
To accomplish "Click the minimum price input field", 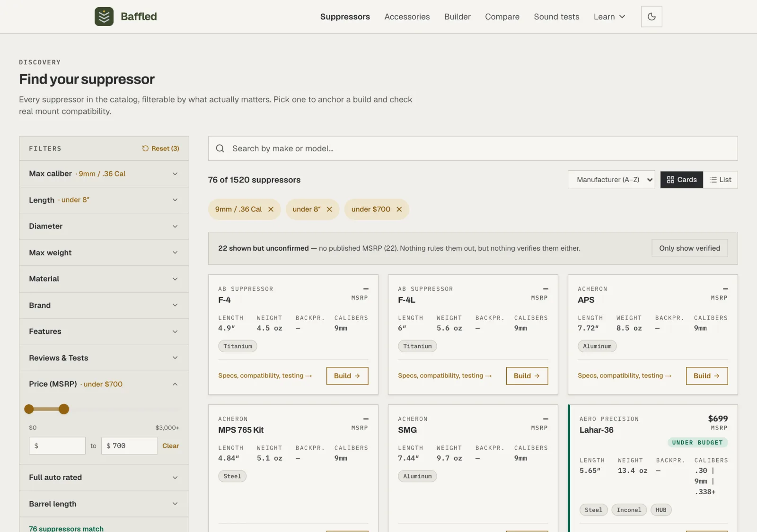I will pos(57,446).
